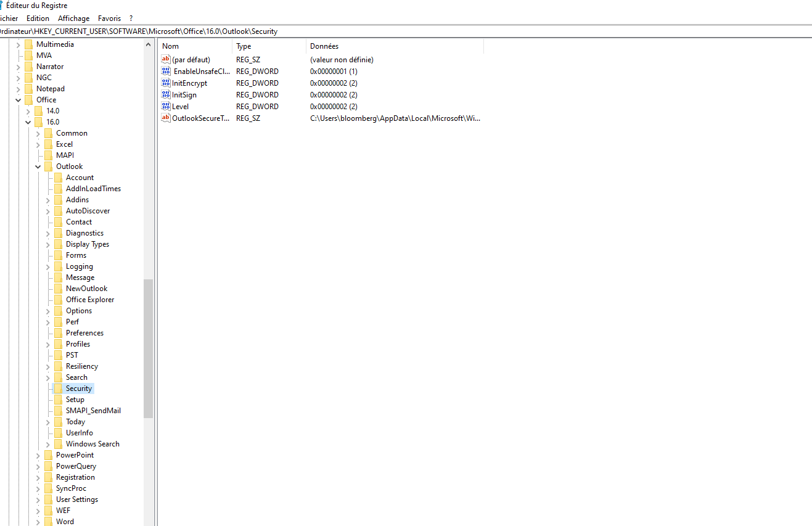812x526 pixels.
Task: Collapse the Outlook tree node
Action: (38, 166)
